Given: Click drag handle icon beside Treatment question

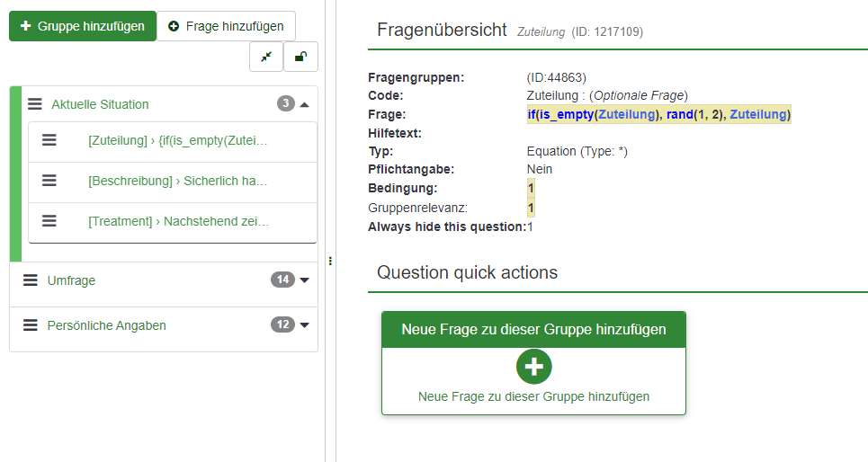Looking at the screenshot, I should click(x=49, y=221).
